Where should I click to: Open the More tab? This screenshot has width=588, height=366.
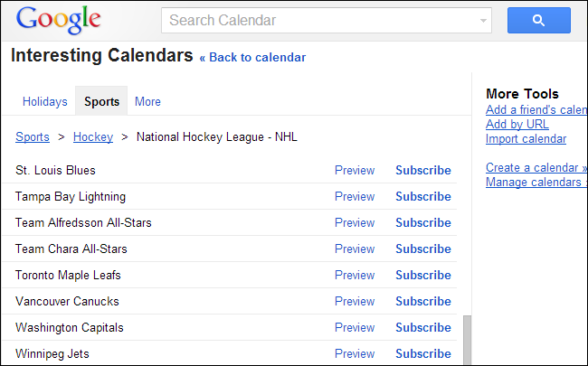tap(147, 102)
